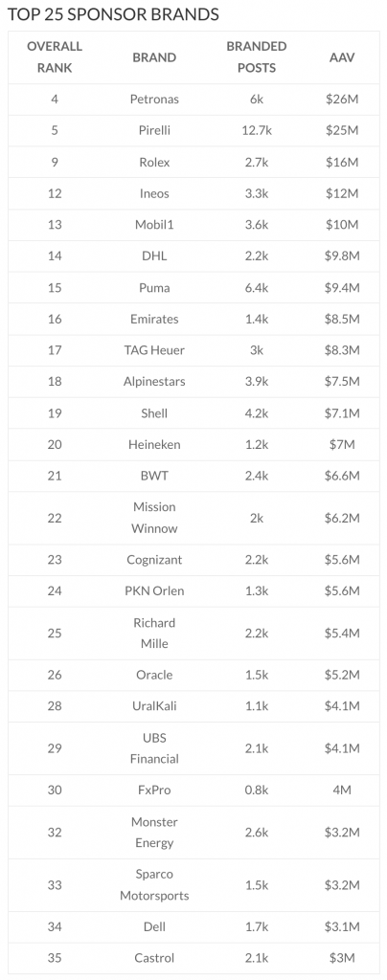387x980 pixels.
Task: Click the Castrol brand cell
Action: point(154,957)
